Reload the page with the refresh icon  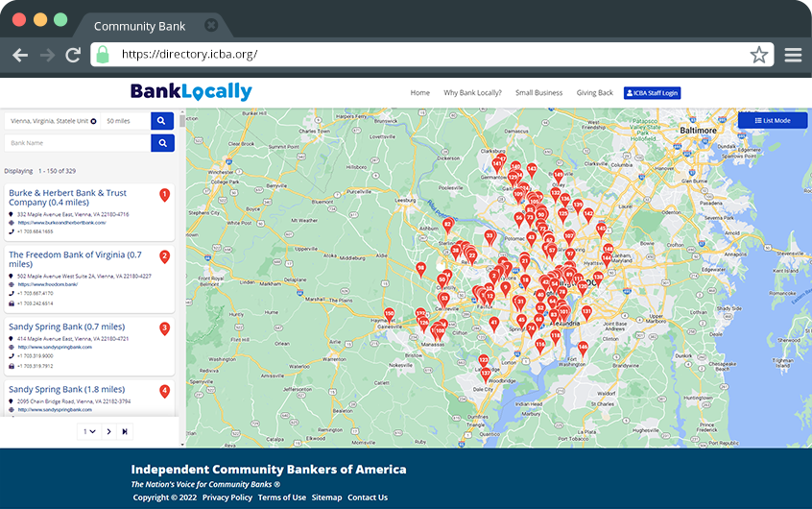tap(73, 55)
